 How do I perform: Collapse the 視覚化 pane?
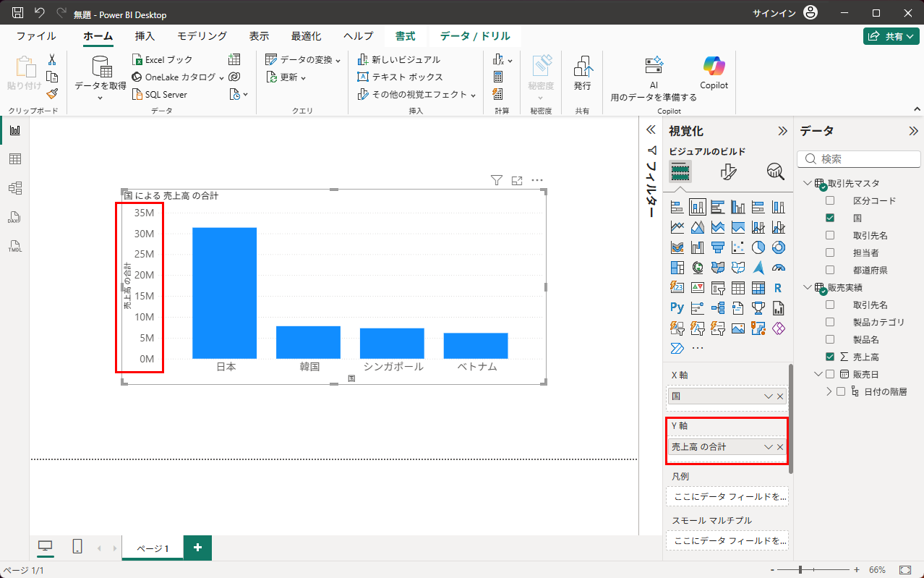(x=782, y=131)
